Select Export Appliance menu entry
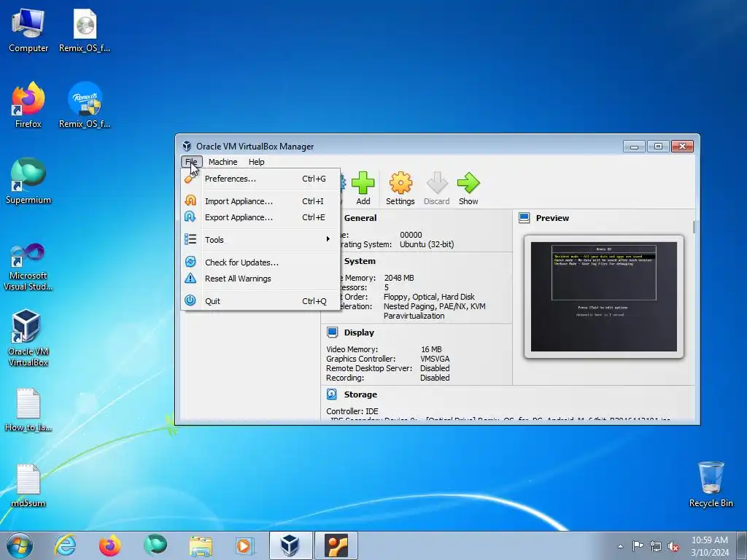This screenshot has height=560, width=747. click(260, 217)
